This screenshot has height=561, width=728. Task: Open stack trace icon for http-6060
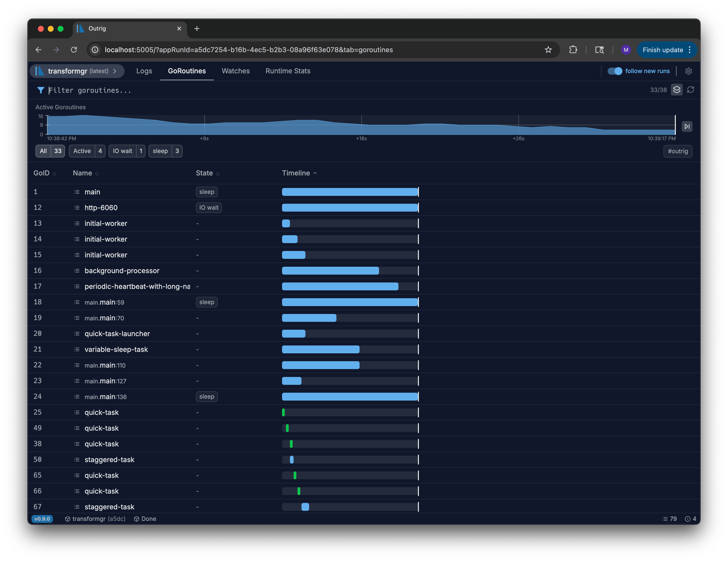(x=77, y=208)
